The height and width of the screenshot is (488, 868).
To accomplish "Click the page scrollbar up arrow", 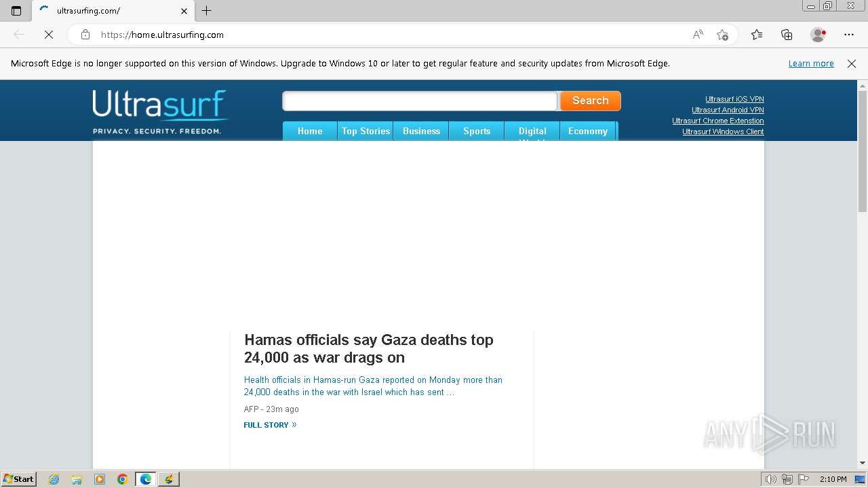I will click(863, 85).
